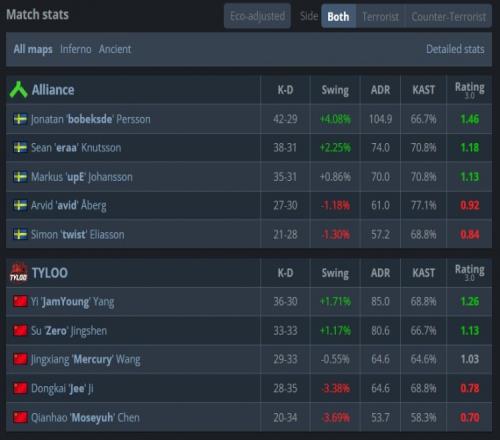Open the Detailed stats link

[455, 49]
